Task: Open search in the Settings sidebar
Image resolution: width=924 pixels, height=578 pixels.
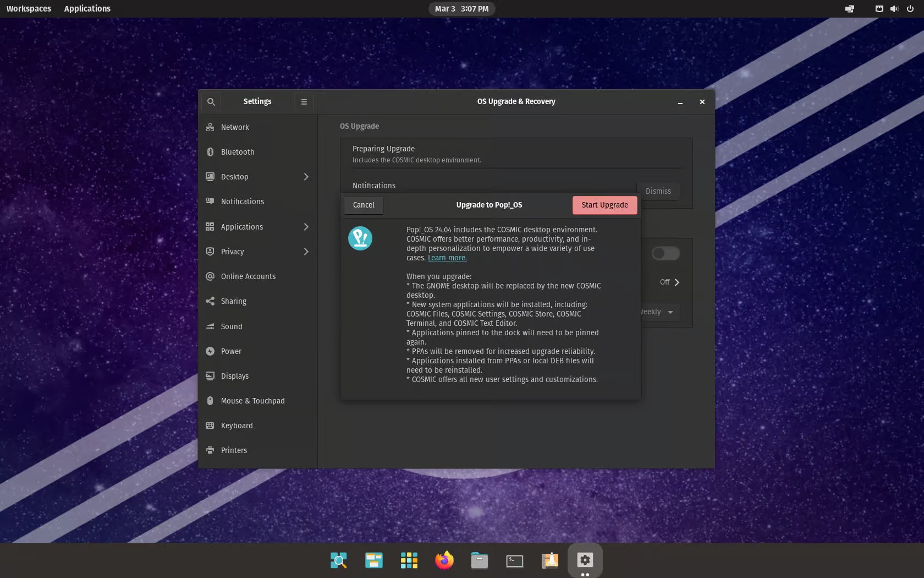Action: pyautogui.click(x=211, y=101)
